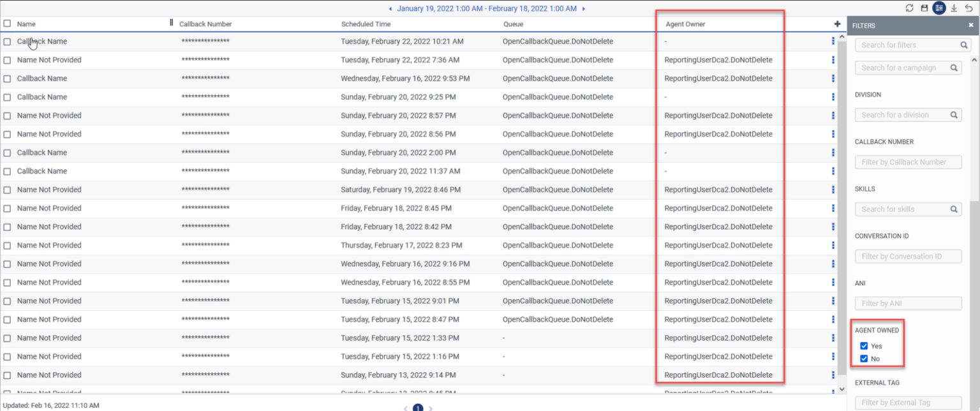Add a column with the plus icon
Viewport: 980px width, 411px height.
pyautogui.click(x=837, y=24)
